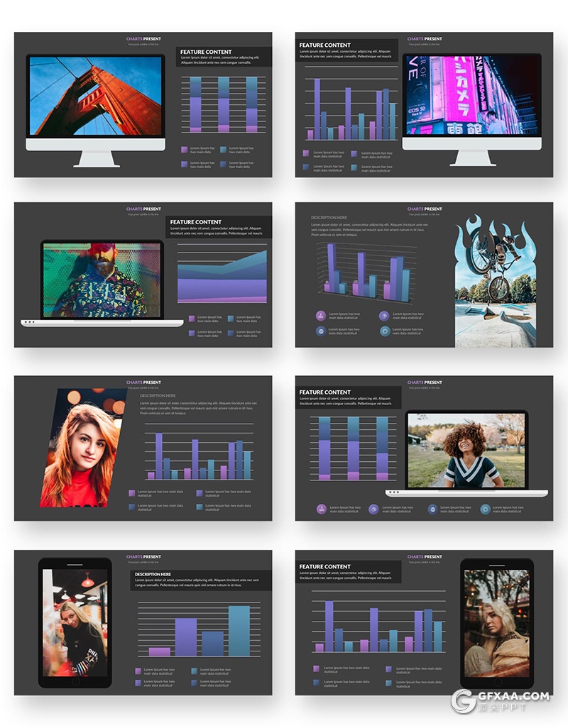Select the bearded man laptop photo
The image size is (568, 728).
[x=102, y=280]
